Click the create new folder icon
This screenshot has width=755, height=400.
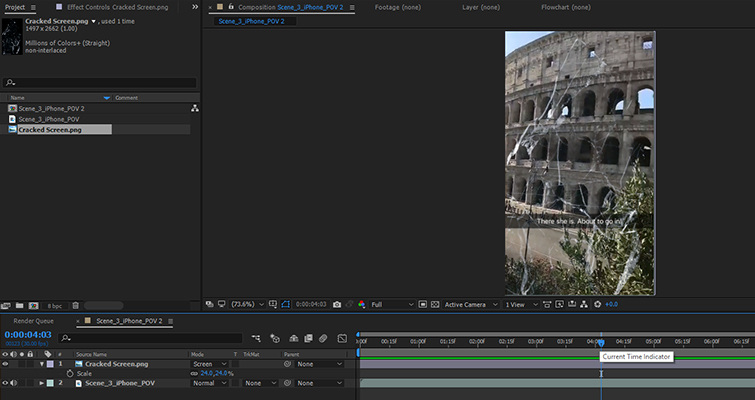20,304
